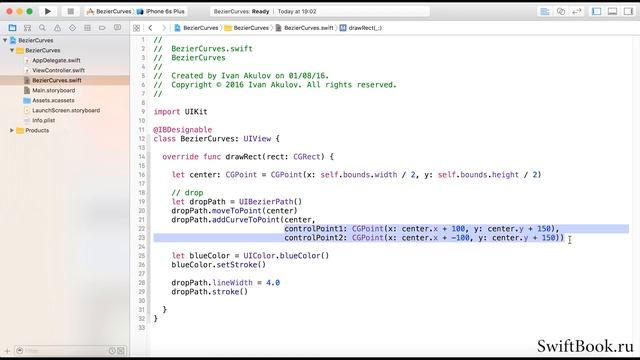
Task: Click the BezierCurves project breadcrumb
Action: click(x=196, y=28)
